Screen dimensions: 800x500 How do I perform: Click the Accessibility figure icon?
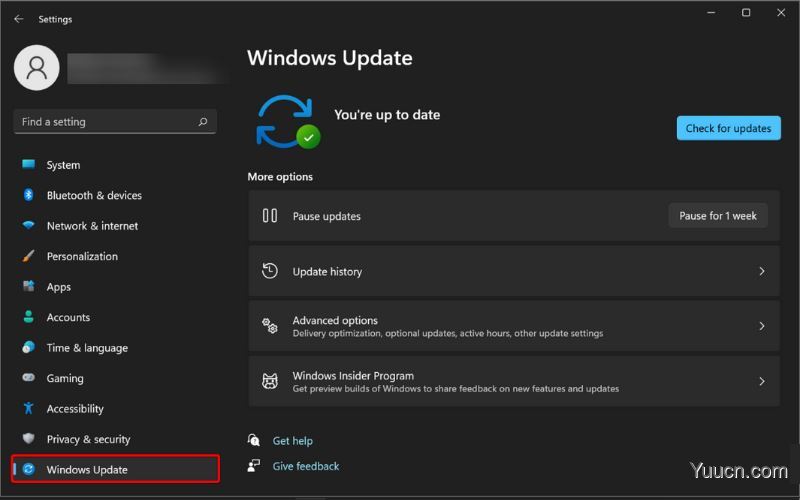[x=29, y=408]
